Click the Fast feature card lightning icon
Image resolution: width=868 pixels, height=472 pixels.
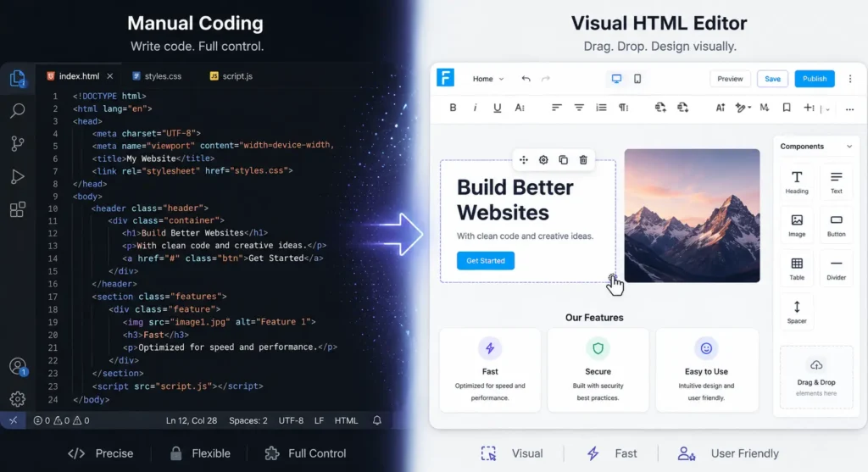tap(490, 348)
